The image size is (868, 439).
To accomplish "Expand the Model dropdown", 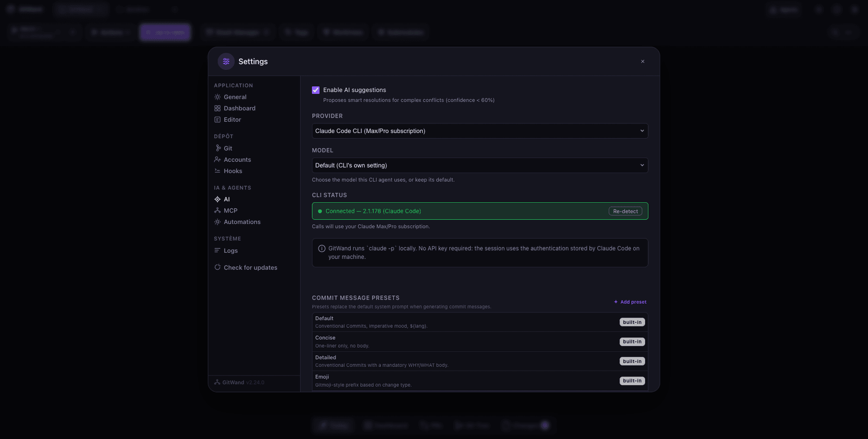I will pyautogui.click(x=480, y=166).
